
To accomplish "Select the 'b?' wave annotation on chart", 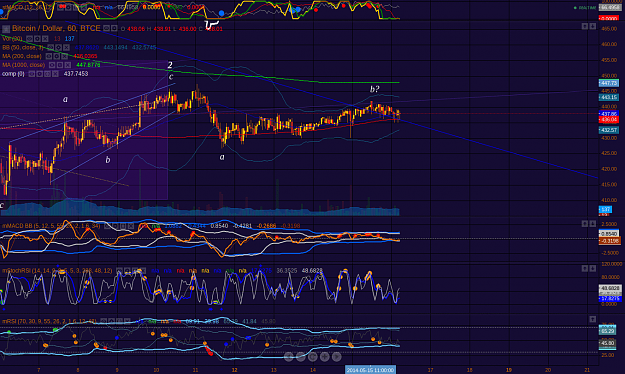I will pyautogui.click(x=374, y=89).
